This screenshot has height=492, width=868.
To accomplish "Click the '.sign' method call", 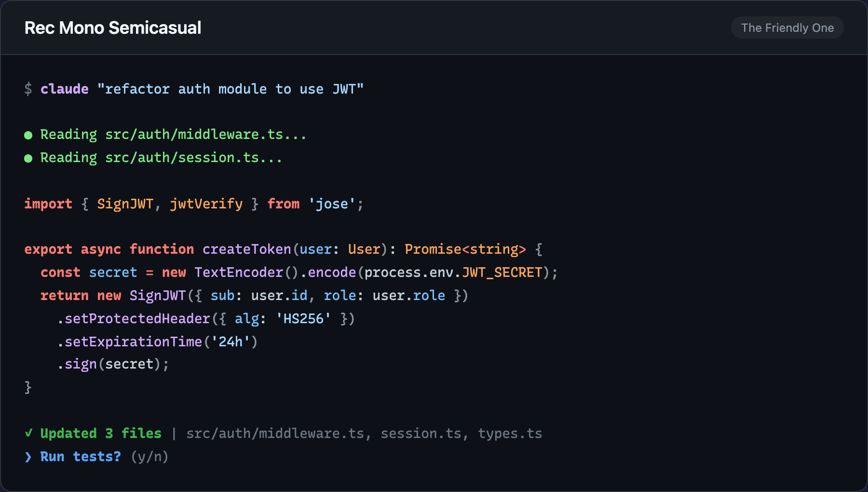I will point(77,364).
